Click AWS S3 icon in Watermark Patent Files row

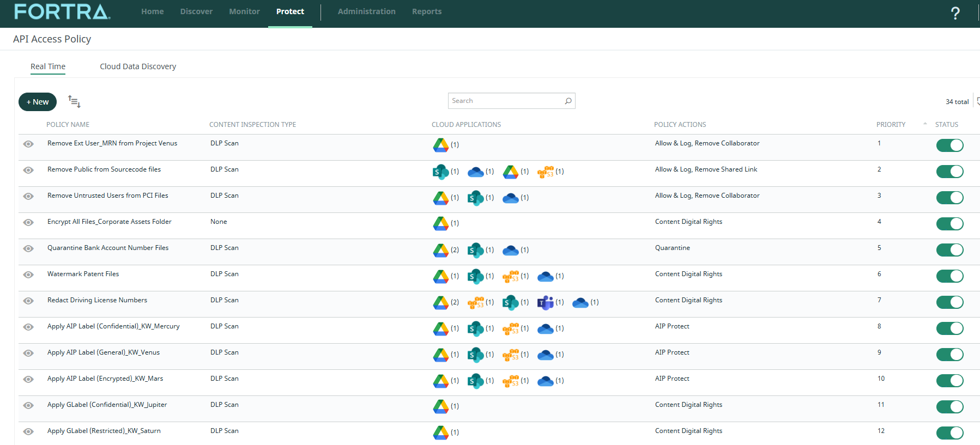coord(511,276)
